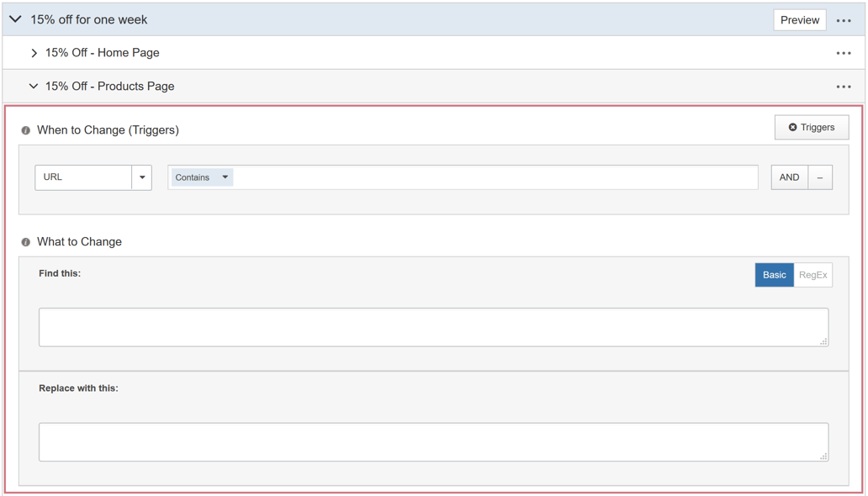Click the '15% Off - Home Page' label
The image size is (868, 496).
pos(103,53)
